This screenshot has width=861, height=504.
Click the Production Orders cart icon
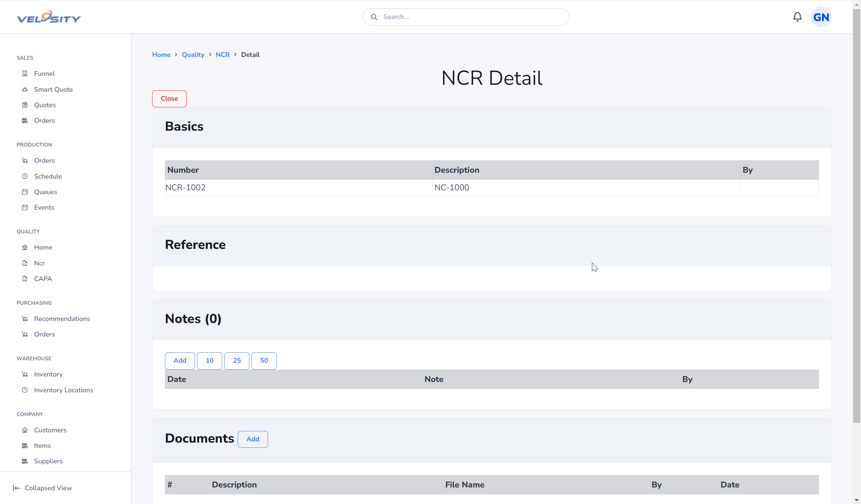point(25,160)
